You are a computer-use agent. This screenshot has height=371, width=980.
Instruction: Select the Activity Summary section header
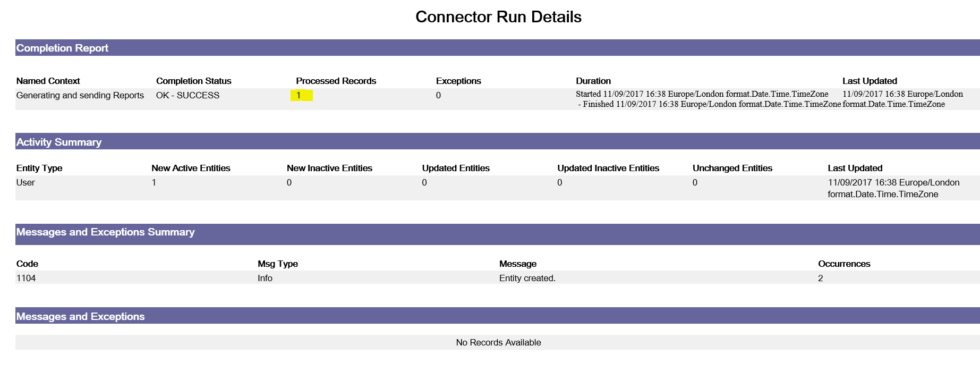(497, 142)
